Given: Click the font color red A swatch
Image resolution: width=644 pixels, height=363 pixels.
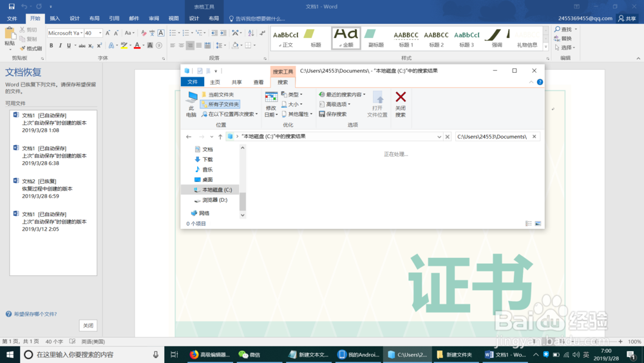Looking at the screenshot, I should click(x=137, y=46).
